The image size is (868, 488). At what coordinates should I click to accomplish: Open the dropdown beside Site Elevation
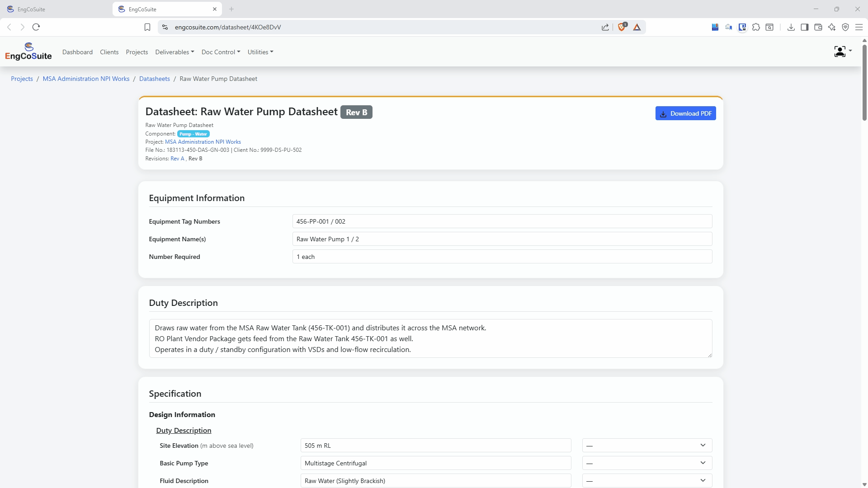(x=647, y=446)
